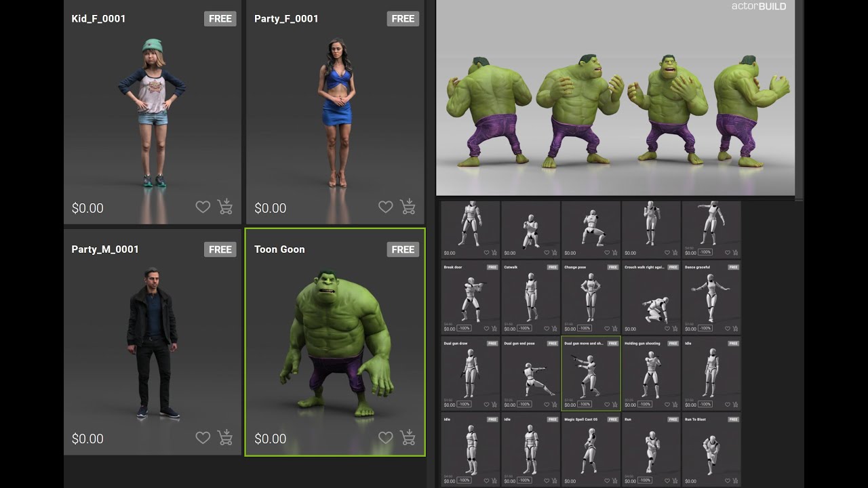Add Party_F_0001 to the cart
Screen dimensions: 868x488
point(408,207)
